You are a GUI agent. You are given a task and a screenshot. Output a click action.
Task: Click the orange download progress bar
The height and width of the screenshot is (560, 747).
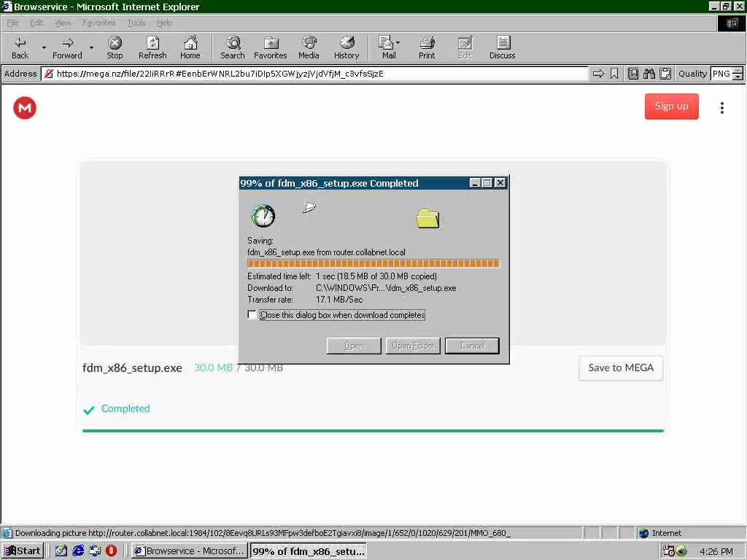coord(373,264)
